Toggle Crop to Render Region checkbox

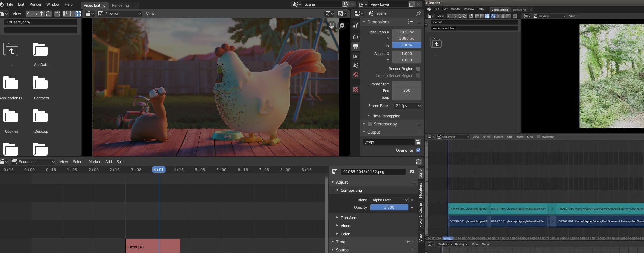pos(418,75)
